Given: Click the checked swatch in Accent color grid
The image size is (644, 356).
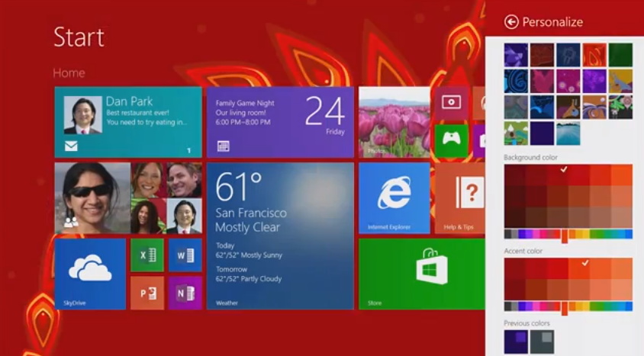Looking at the screenshot, I should pyautogui.click(x=579, y=268).
